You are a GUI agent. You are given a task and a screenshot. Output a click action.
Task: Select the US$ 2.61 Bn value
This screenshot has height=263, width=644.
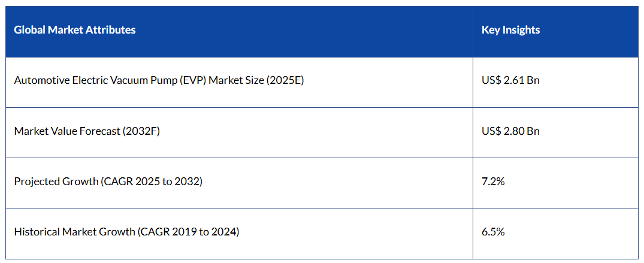click(510, 80)
